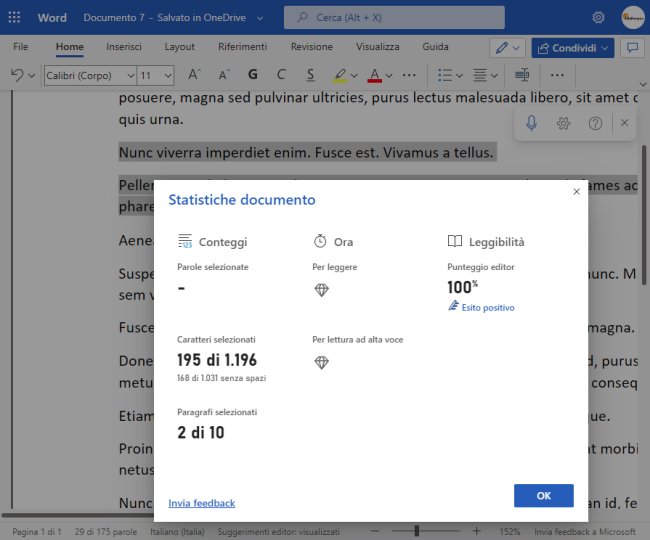The width and height of the screenshot is (650, 540).
Task: Switch to the Visualizza tab
Action: point(378,46)
